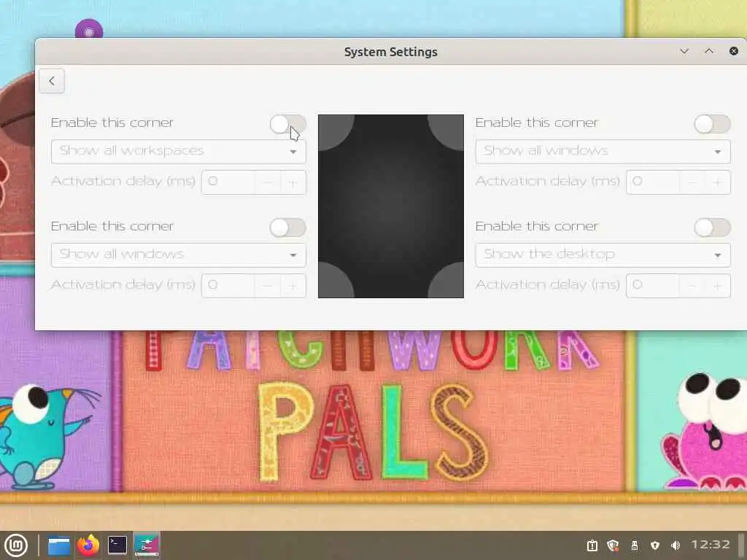Open the file manager from the taskbar
This screenshot has height=560, width=747.
[x=59, y=545]
